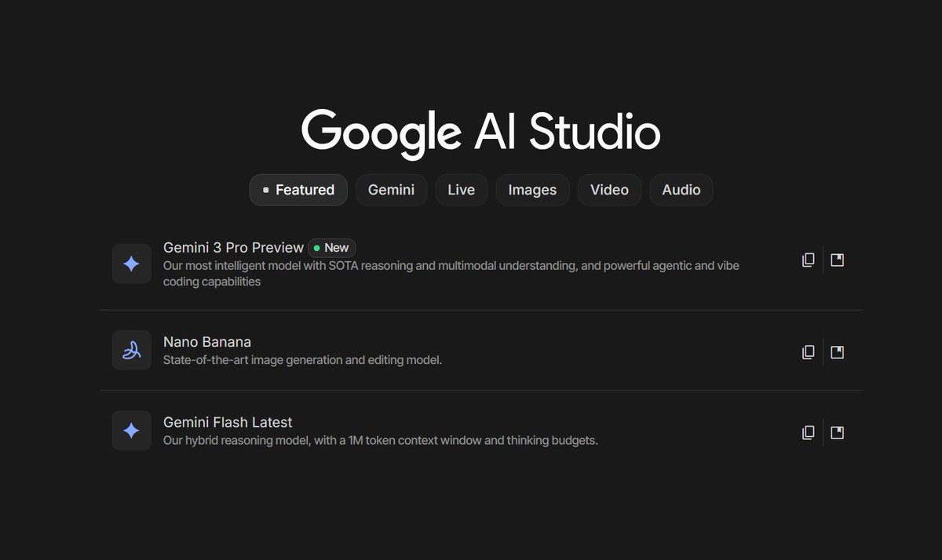The height and width of the screenshot is (560, 942).
Task: Select the sparkle icon beside Gemini 3 Pro Preview
Action: 131,264
